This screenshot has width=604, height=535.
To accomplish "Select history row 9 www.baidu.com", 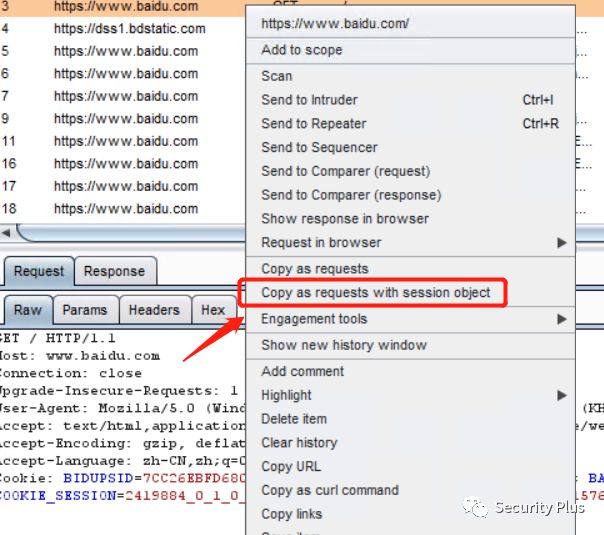I will click(122, 119).
